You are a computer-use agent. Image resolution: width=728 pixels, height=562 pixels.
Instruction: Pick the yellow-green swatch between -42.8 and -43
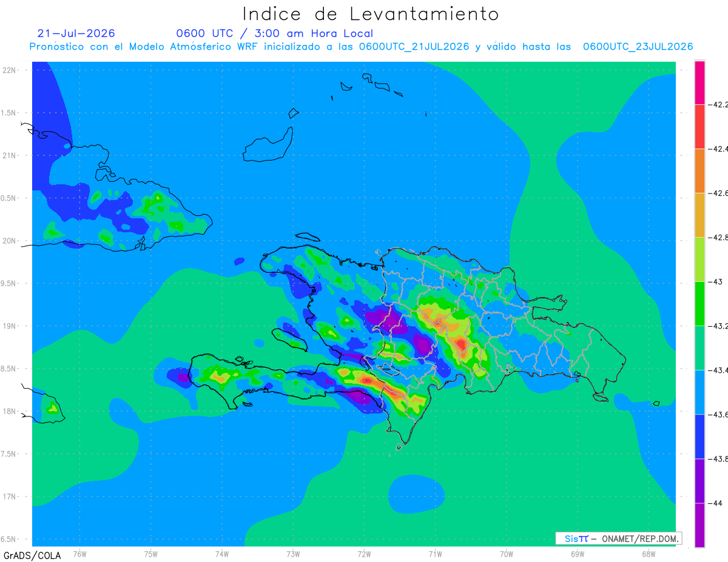pyautogui.click(x=699, y=259)
